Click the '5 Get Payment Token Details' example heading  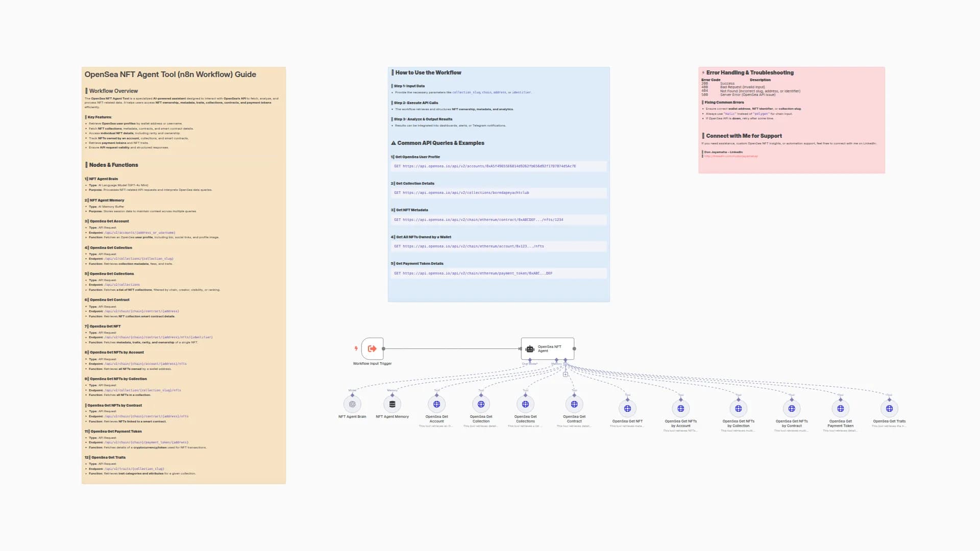(x=417, y=264)
